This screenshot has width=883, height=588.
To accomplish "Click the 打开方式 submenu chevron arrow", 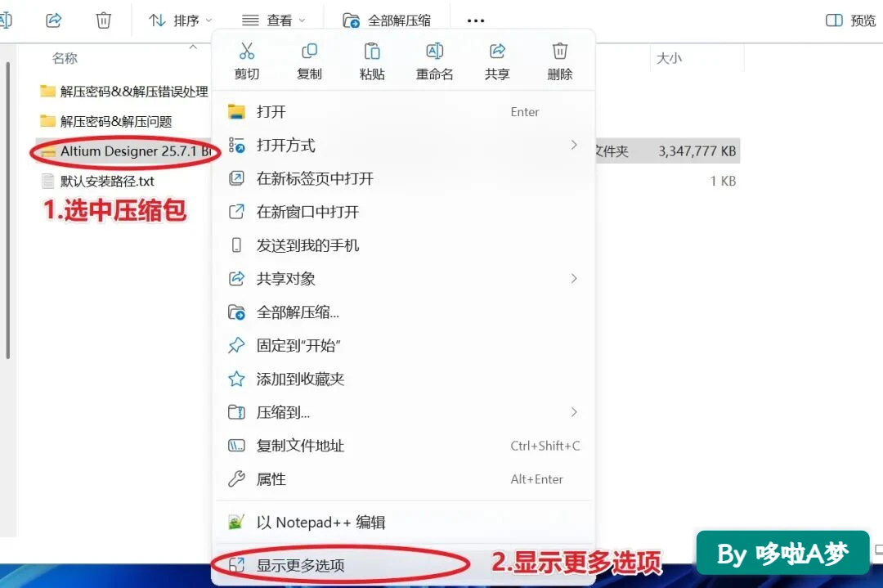I will (574, 146).
